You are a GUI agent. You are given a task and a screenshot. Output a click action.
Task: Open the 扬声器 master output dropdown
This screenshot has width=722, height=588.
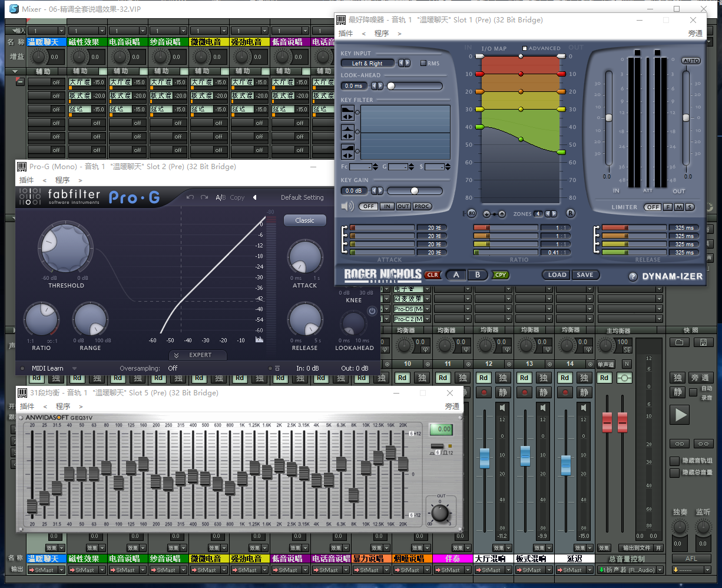pos(660,570)
